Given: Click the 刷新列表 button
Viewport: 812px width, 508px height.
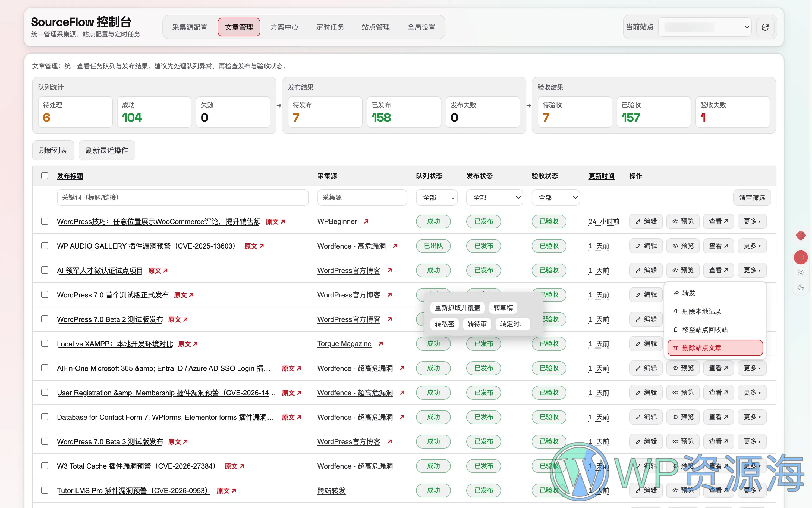Looking at the screenshot, I should click(x=53, y=150).
